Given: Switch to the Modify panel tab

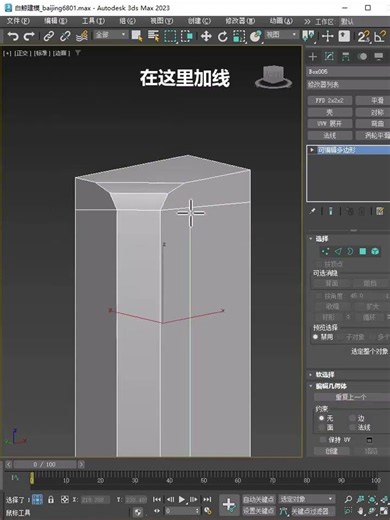Looking at the screenshot, I should 329,56.
